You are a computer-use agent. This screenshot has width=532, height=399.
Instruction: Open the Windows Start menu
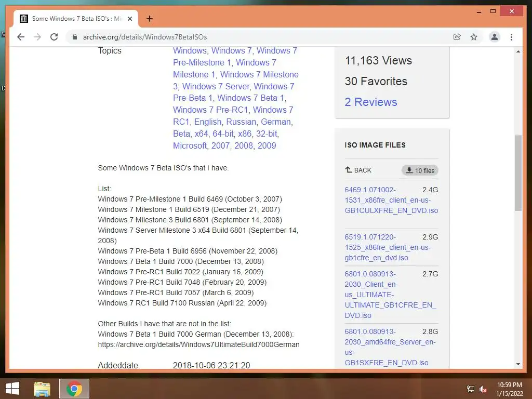click(12, 389)
